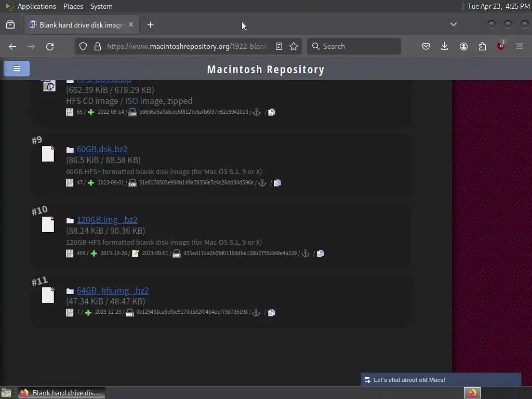Click anchor icon for HFS CD image

tap(257, 112)
